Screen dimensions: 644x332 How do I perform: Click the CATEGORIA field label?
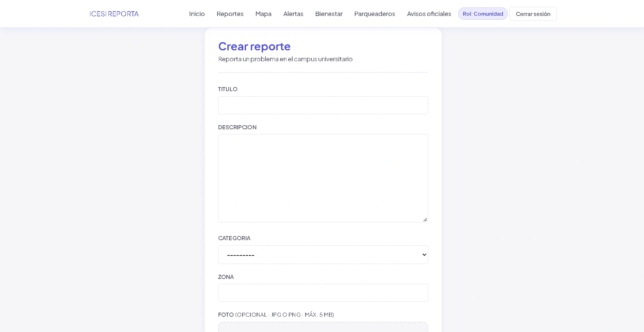234,238
